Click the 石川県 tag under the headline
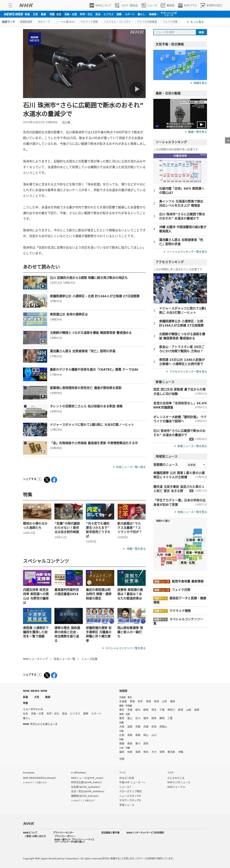230x868 pixels. (66, 122)
